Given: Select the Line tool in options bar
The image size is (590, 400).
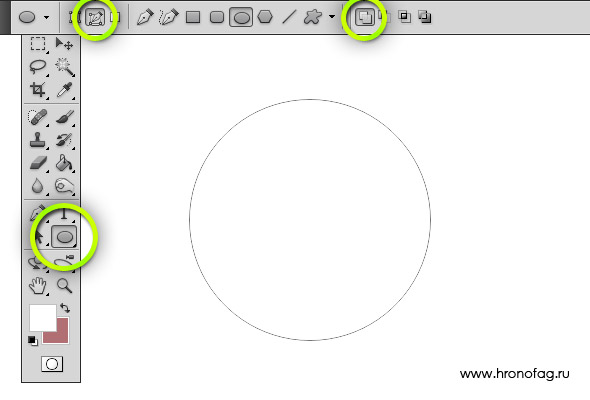Looking at the screenshot, I should (x=289, y=17).
